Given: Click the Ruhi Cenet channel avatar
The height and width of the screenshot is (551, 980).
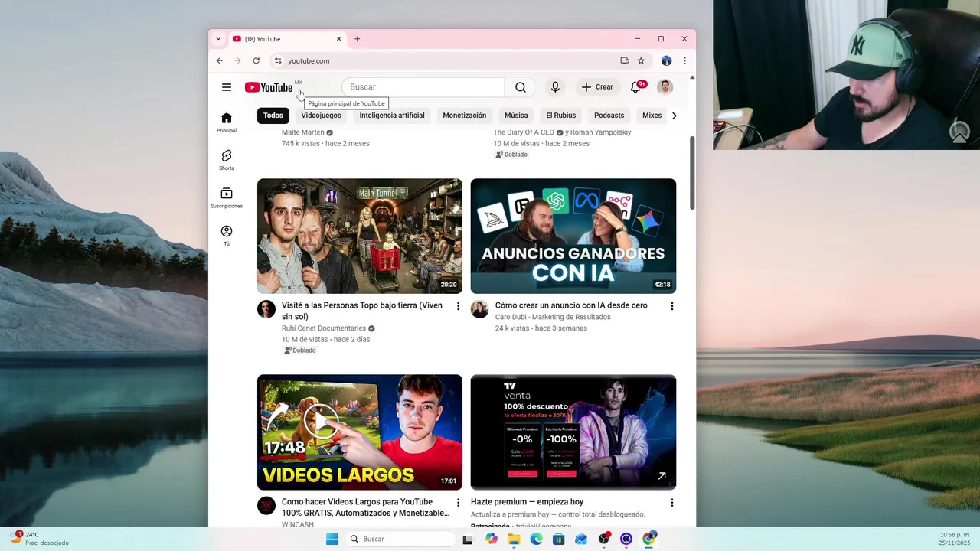Looking at the screenshot, I should (x=266, y=309).
